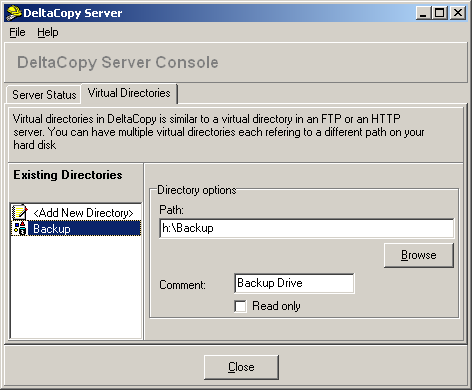Switch to the Server Status tab

pos(44,95)
